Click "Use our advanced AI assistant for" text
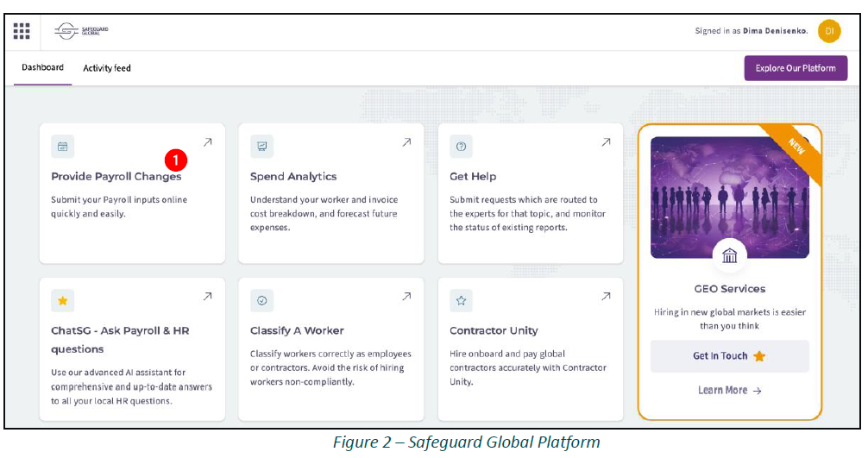This screenshot has width=868, height=458. (x=118, y=373)
